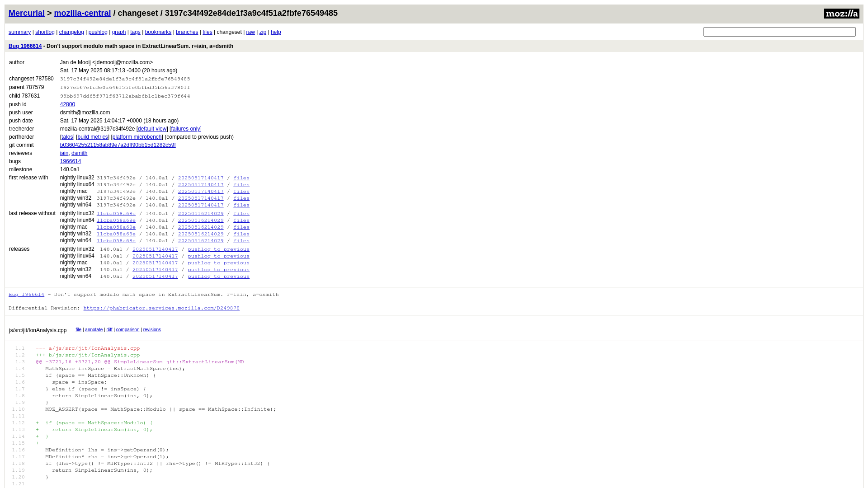The image size is (868, 488).
Task: Select the changeset hash 3197c34f492e text
Action: click(125, 79)
